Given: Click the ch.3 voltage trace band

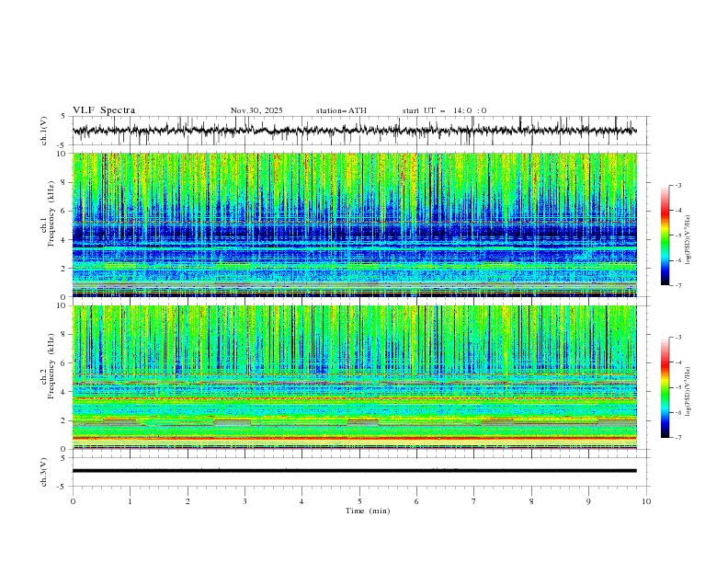Looking at the screenshot, I should tap(354, 471).
